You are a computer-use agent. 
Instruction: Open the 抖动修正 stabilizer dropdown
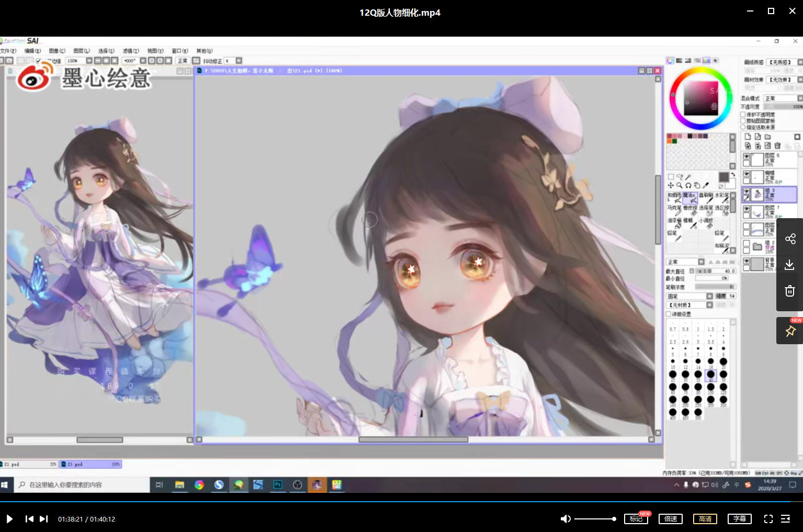point(239,61)
